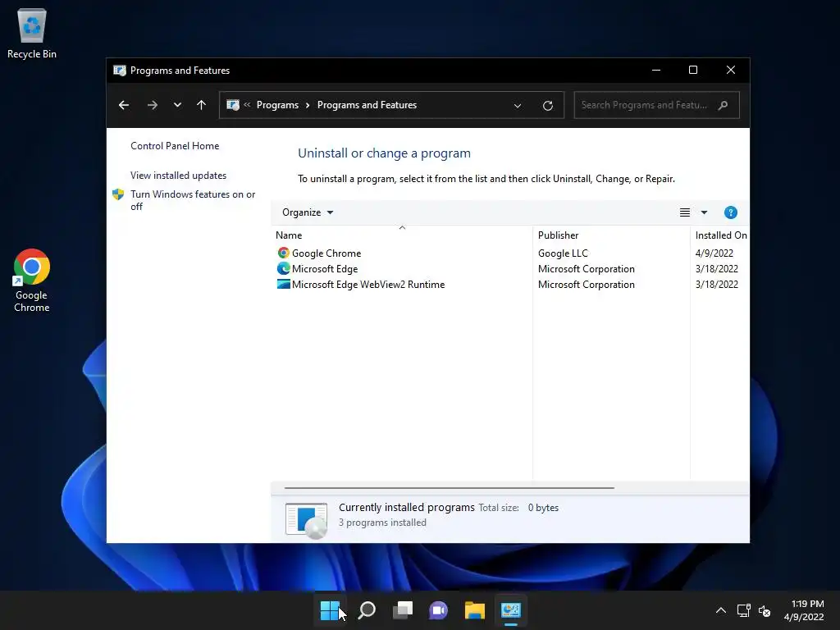Click the shield icon beside Windows features
Screen dimensions: 840x630
point(118,194)
